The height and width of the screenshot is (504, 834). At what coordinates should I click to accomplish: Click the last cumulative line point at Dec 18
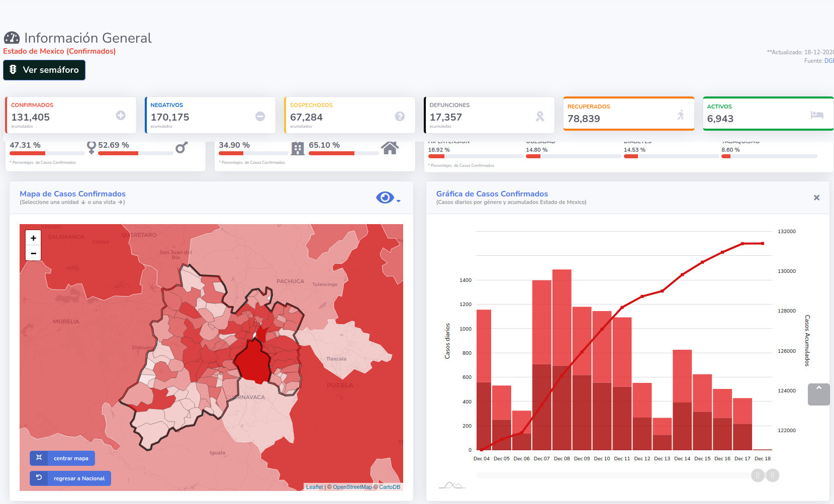(763, 244)
